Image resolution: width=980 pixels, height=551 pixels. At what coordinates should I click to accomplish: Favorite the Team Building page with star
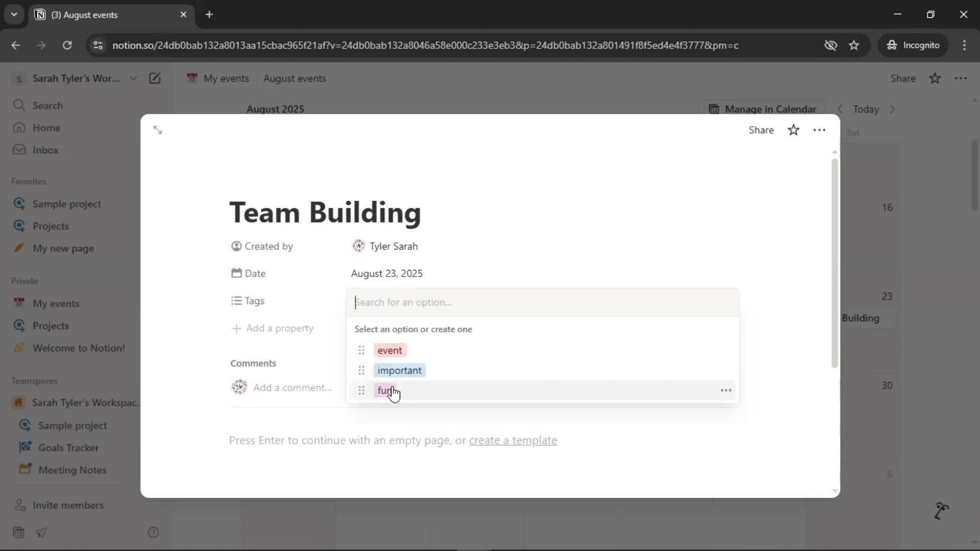[793, 130]
